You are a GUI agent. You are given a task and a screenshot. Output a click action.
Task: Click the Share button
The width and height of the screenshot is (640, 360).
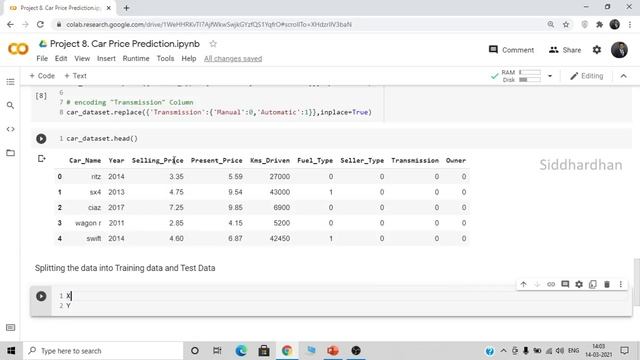[x=565, y=50]
